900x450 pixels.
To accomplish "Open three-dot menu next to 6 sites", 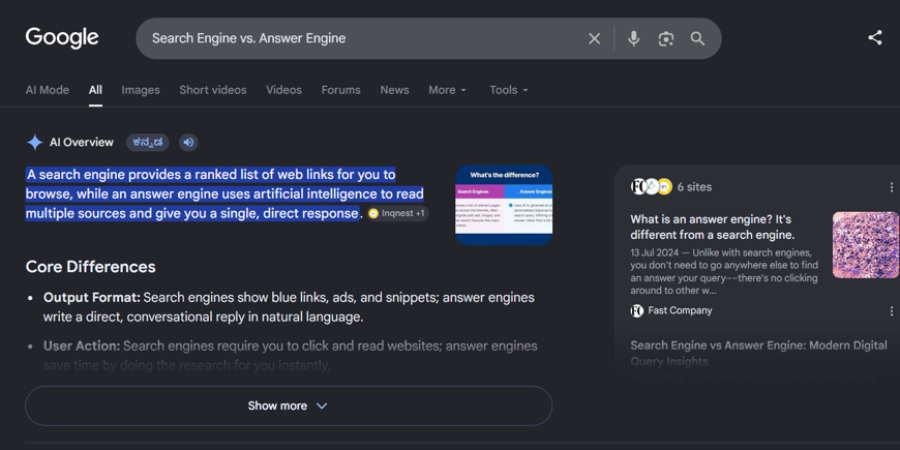I will (x=891, y=187).
